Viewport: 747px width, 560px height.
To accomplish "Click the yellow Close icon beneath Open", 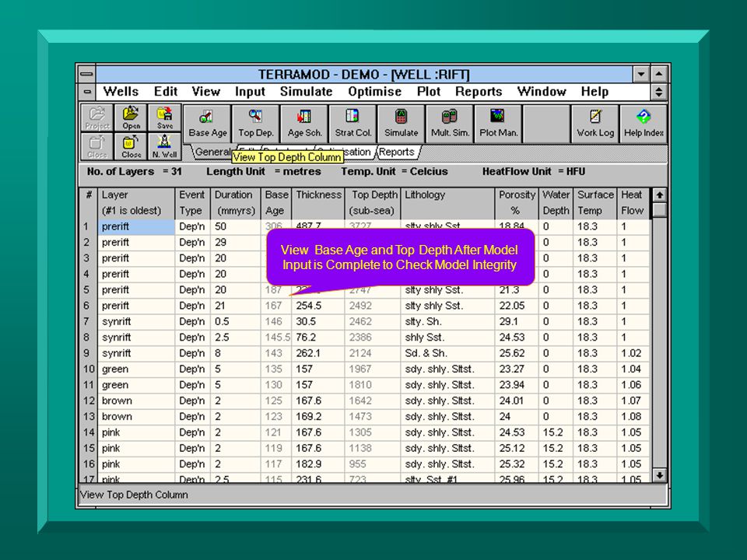I will coord(131,146).
